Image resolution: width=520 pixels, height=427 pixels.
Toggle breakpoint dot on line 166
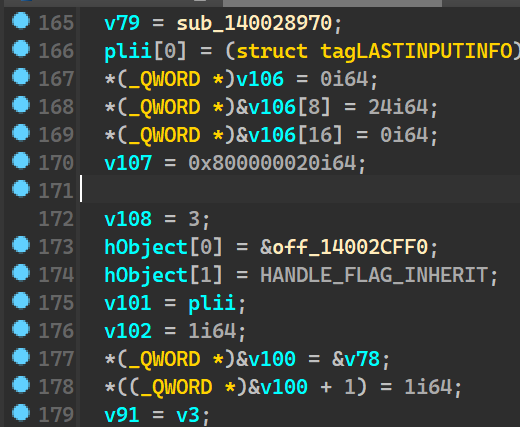[x=21, y=49]
